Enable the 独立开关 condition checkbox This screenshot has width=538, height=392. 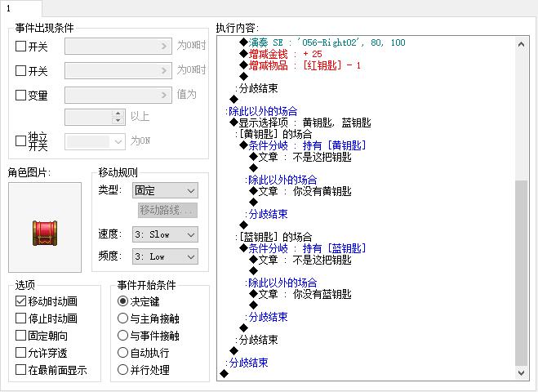point(20,140)
